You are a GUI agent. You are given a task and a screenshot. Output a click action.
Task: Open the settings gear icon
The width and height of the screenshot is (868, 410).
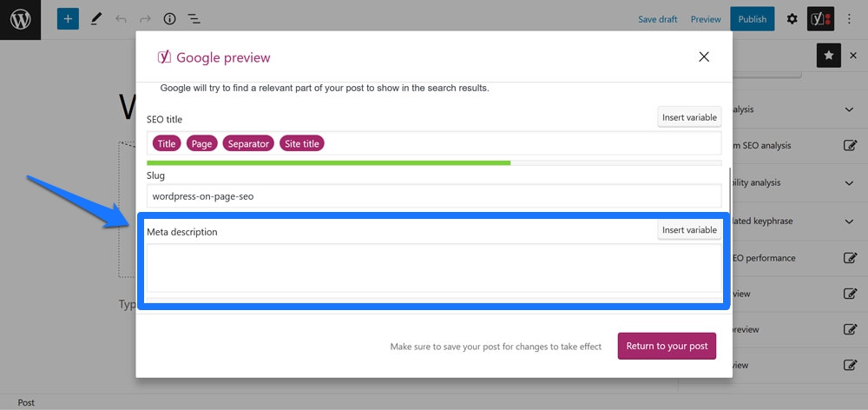tap(792, 19)
